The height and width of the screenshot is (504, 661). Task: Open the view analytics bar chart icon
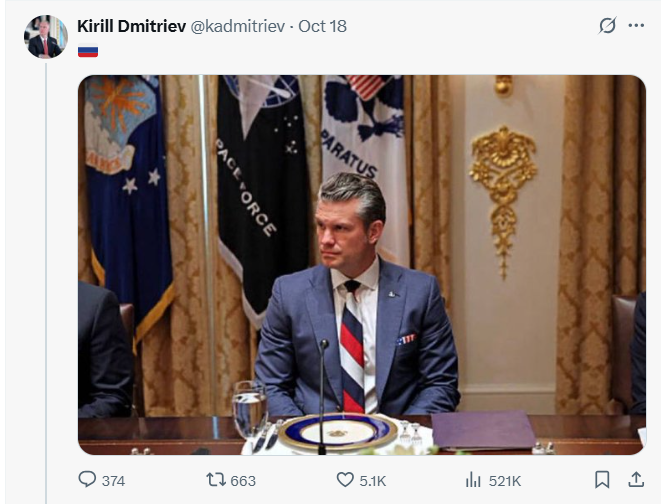tap(474, 480)
